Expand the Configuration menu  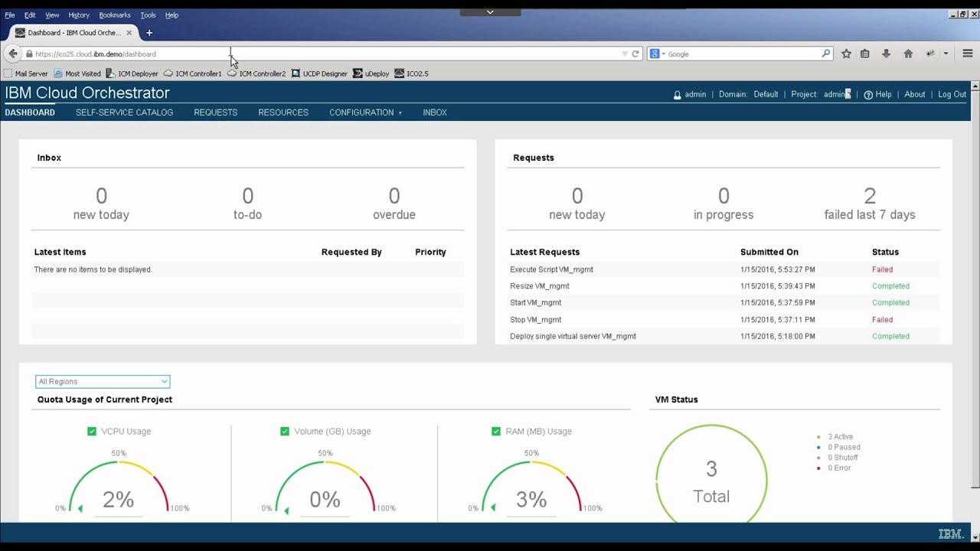(365, 112)
